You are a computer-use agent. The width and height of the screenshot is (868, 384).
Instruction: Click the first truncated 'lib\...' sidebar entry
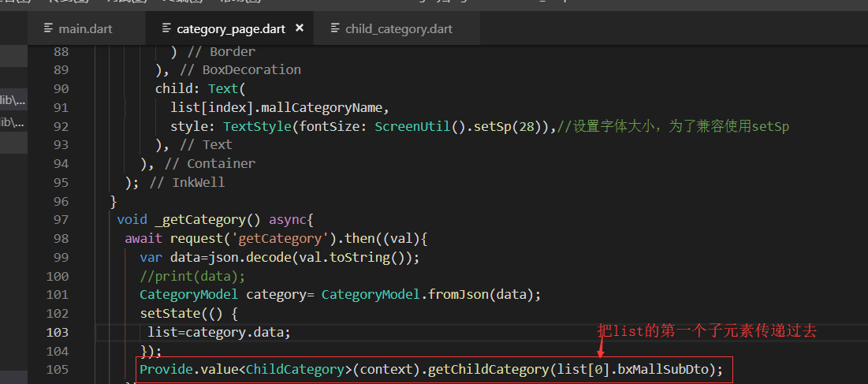13,101
